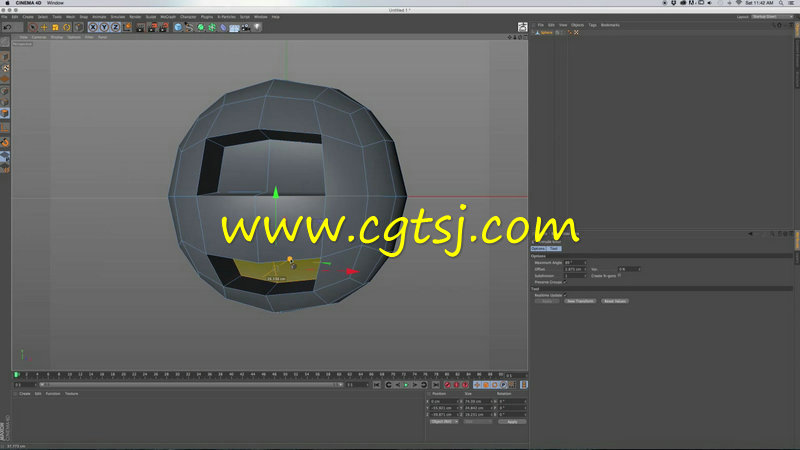Click frame 30 on timeline ruler
The width and height of the screenshot is (800, 450).
[177, 375]
